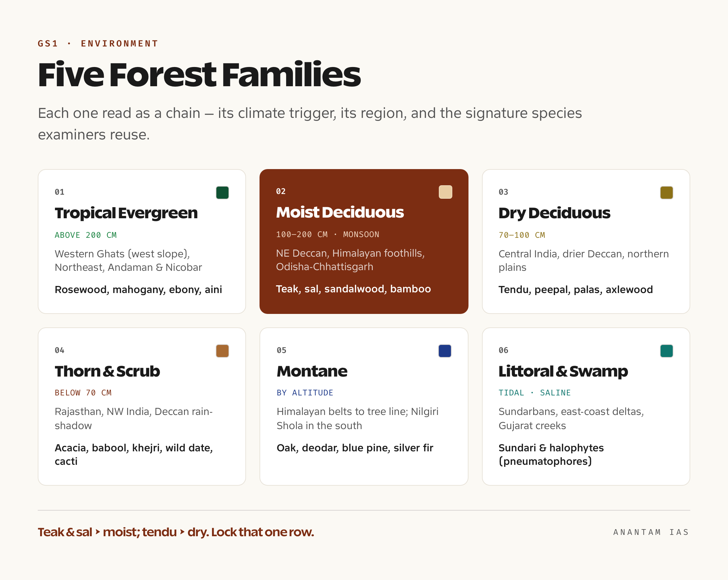Viewport: 728px width, 580px height.
Task: Click 'Tendu, peepal, palas, axlewood' species line
Action: click(x=575, y=290)
